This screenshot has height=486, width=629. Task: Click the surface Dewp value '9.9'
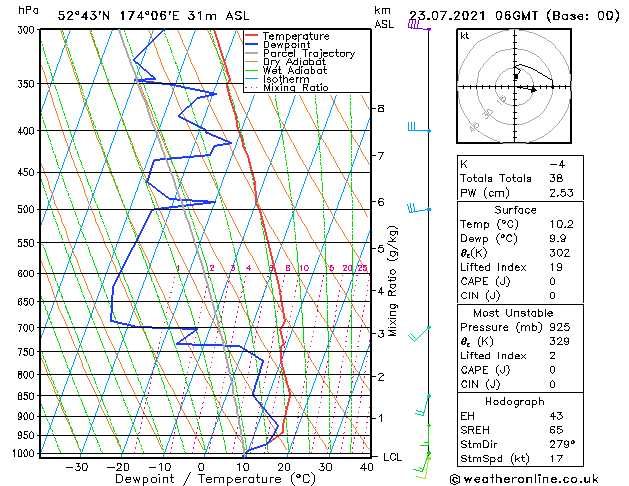coord(558,238)
